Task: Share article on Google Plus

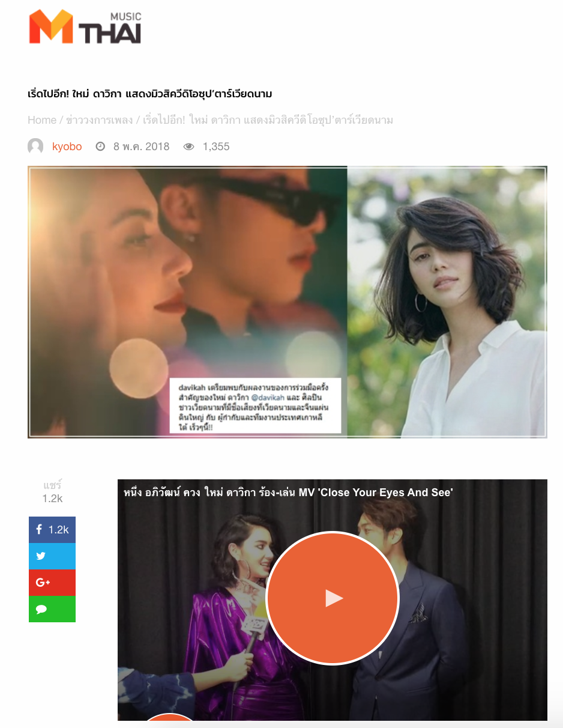Action: (x=52, y=583)
